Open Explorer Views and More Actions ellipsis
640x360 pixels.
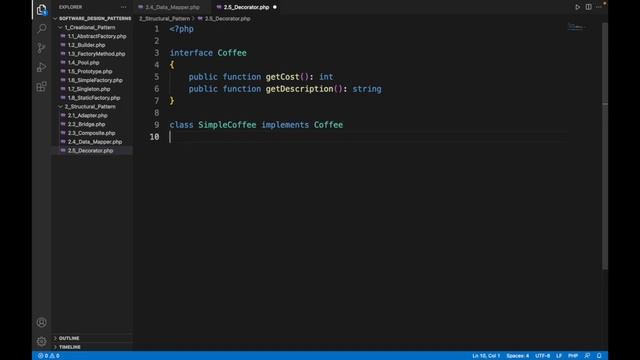pos(123,7)
